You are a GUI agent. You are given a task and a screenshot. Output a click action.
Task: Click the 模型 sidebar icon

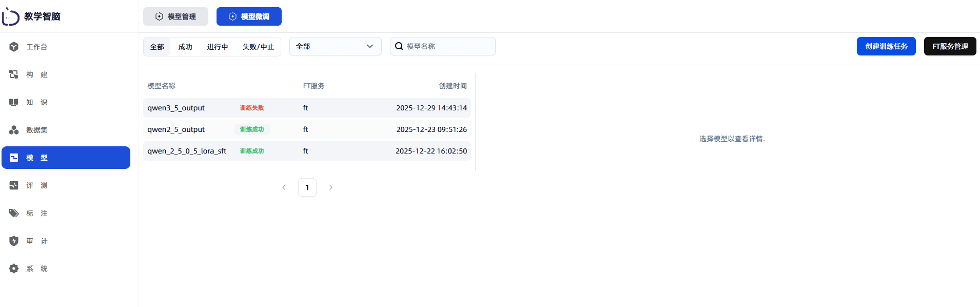tap(14, 158)
